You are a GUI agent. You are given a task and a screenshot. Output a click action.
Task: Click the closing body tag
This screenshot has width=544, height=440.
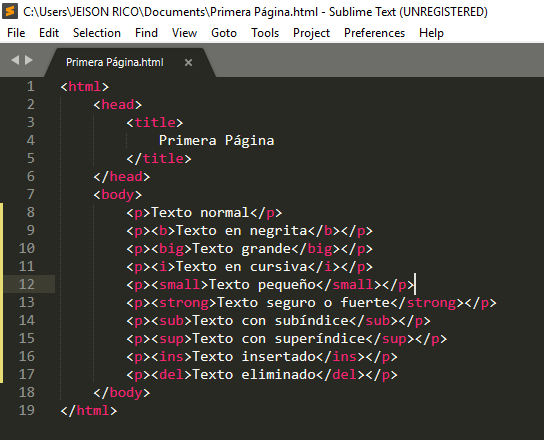[122, 393]
